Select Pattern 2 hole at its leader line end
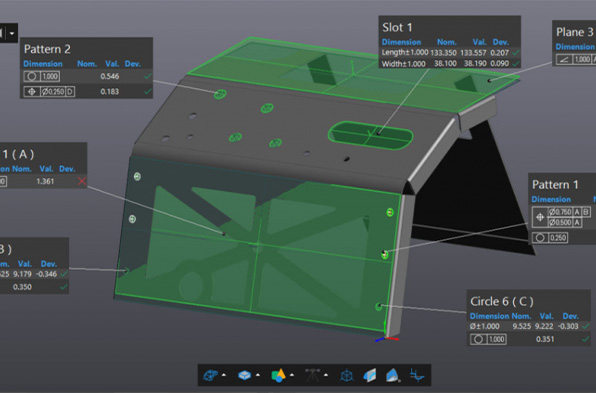Image resolution: width=596 pixels, height=393 pixels. (x=220, y=93)
